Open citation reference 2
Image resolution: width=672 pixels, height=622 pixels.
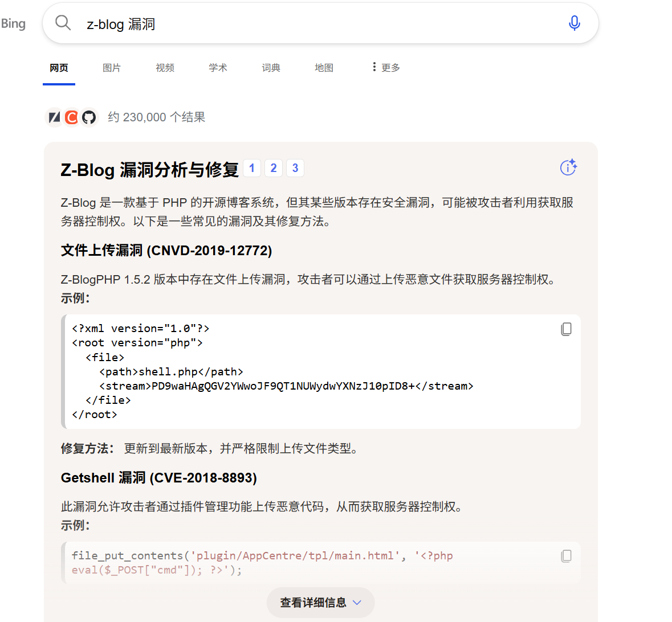coord(274,168)
